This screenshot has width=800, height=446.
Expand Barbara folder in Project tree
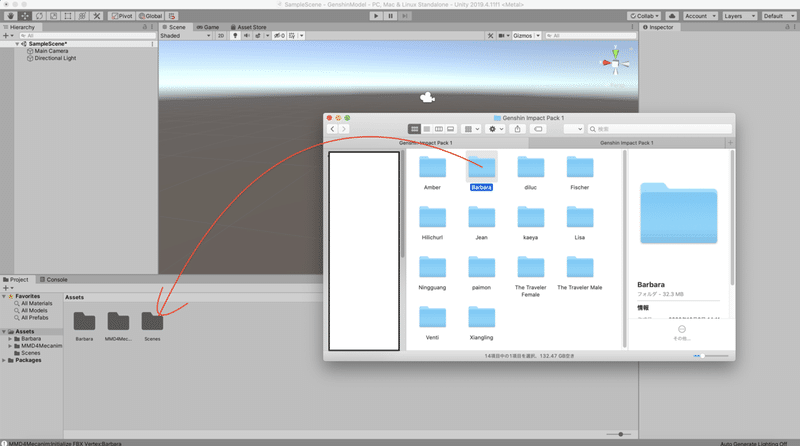pos(10,339)
